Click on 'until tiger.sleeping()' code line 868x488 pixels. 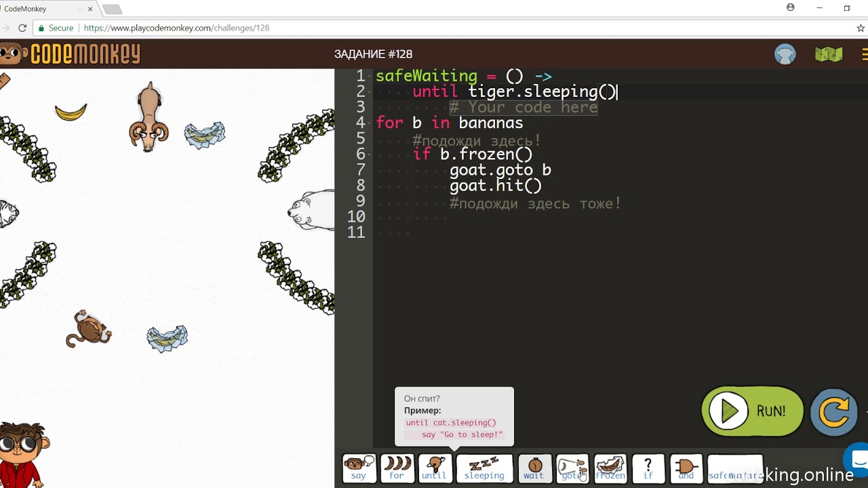click(515, 91)
